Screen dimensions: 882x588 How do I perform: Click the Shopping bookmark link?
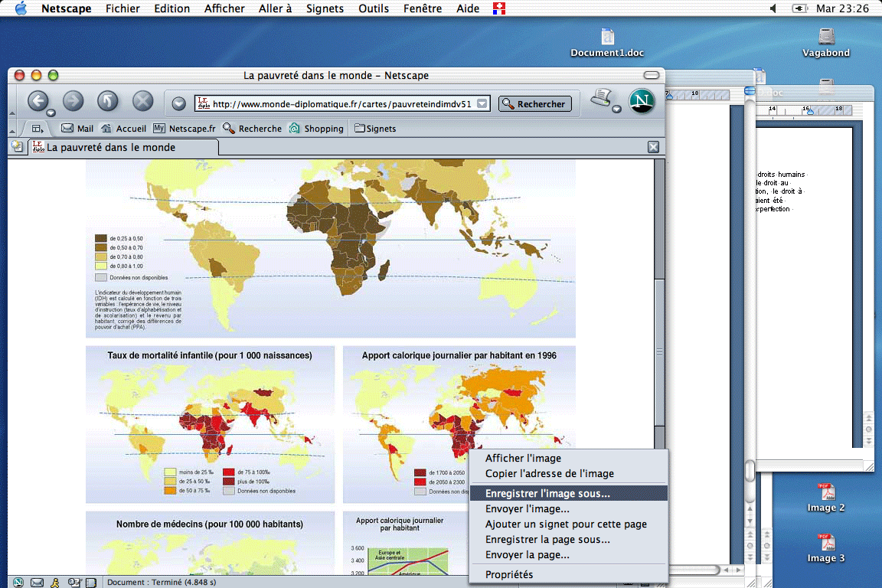(316, 129)
